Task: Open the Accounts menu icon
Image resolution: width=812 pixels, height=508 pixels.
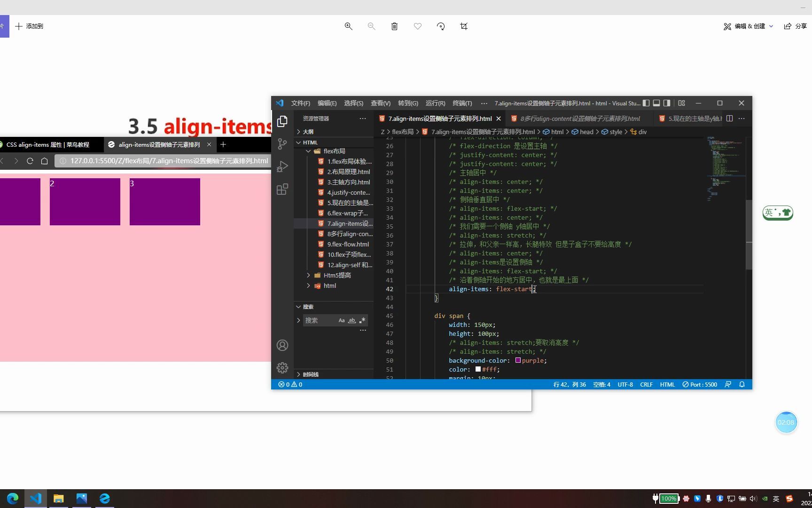Action: click(282, 345)
